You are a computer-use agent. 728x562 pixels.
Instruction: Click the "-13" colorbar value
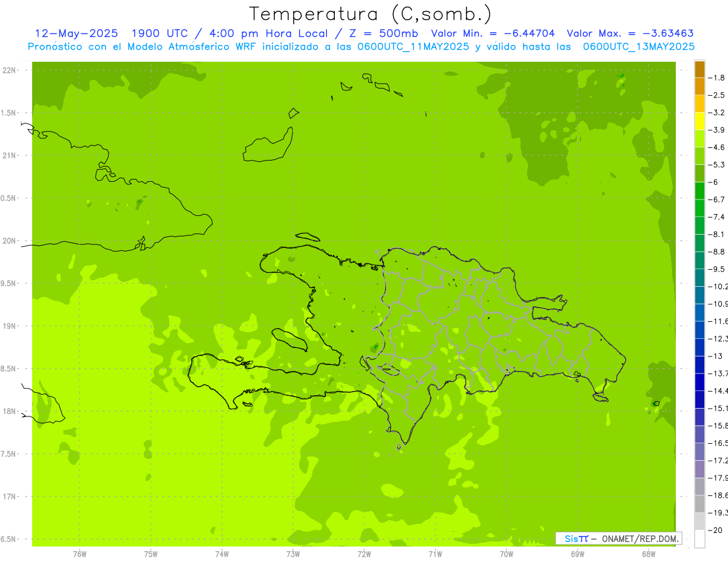[x=715, y=356]
